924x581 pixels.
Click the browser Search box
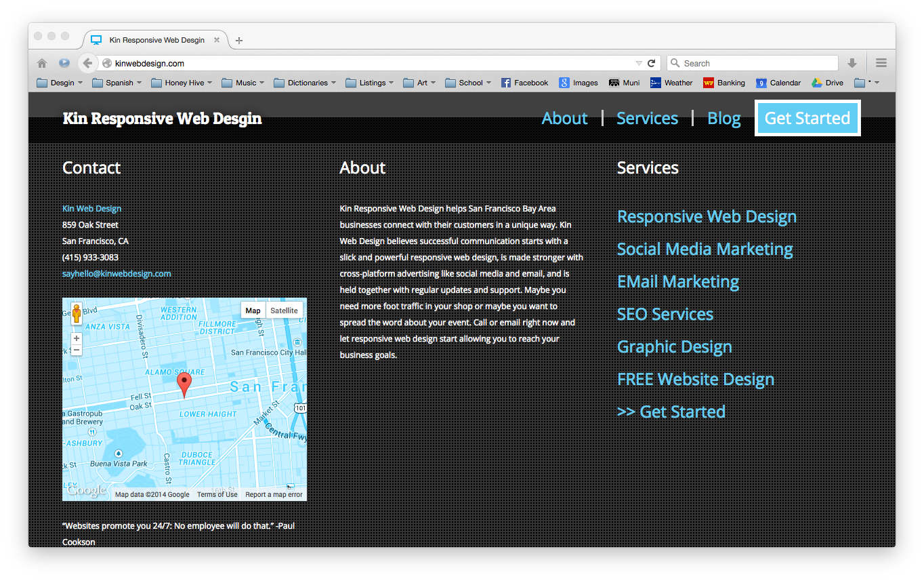click(x=752, y=63)
